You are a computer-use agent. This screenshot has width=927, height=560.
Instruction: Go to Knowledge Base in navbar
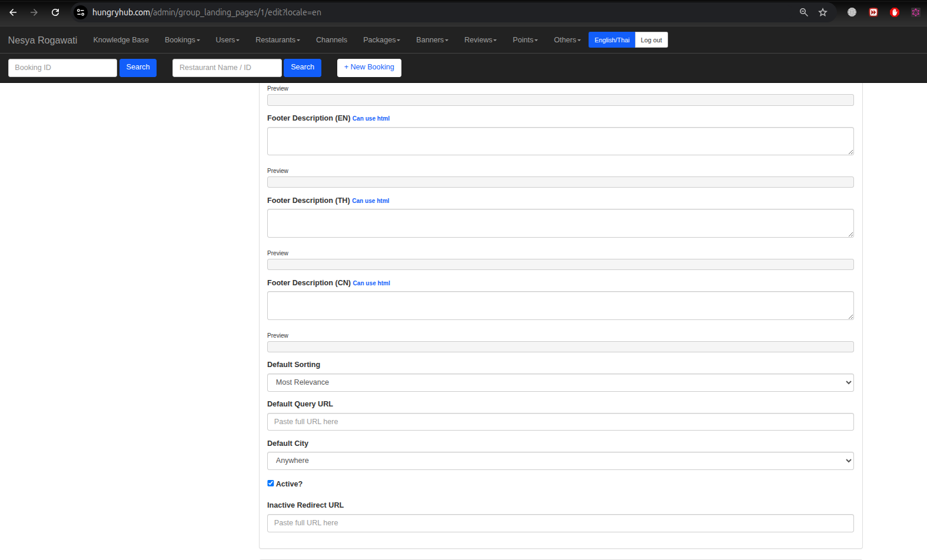pyautogui.click(x=121, y=40)
